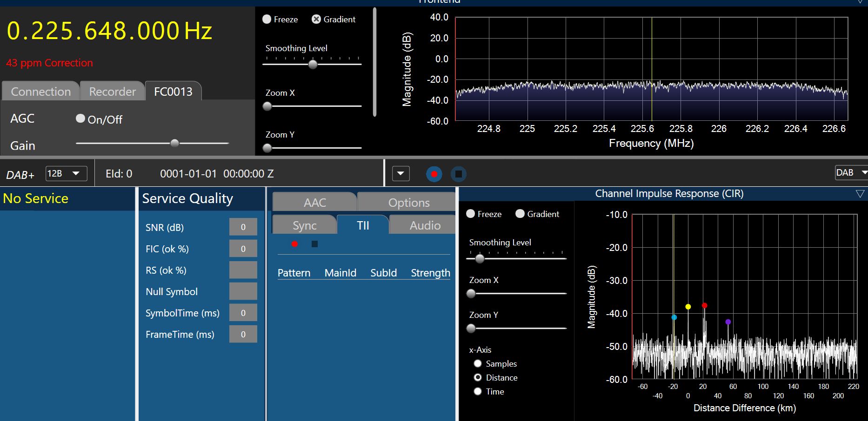
Task: Open the Options tab
Action: click(x=408, y=203)
